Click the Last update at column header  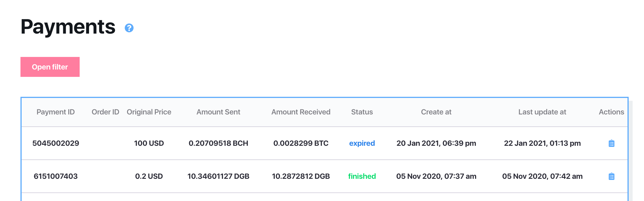pyautogui.click(x=542, y=112)
